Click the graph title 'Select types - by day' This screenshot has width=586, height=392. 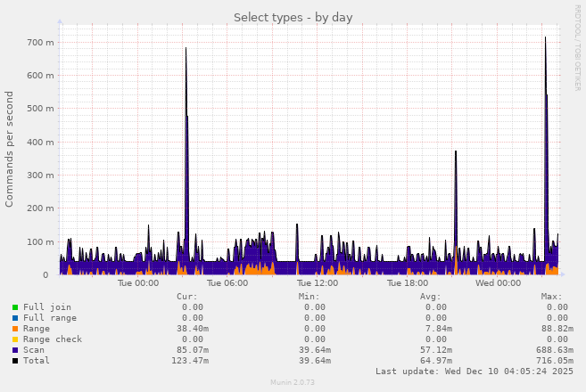point(293,18)
